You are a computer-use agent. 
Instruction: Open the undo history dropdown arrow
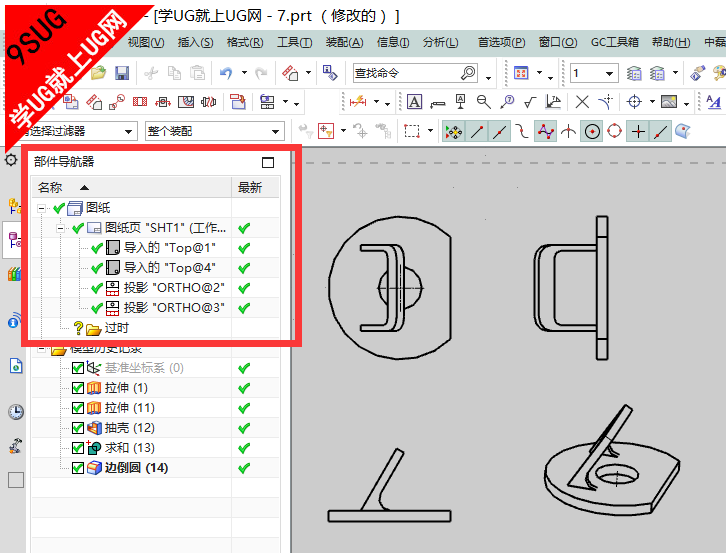[244, 73]
